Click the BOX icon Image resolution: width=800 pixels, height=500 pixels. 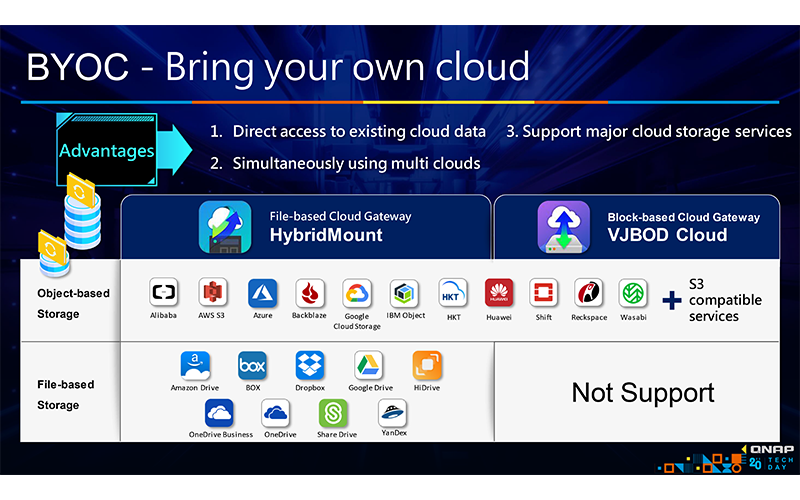253,365
